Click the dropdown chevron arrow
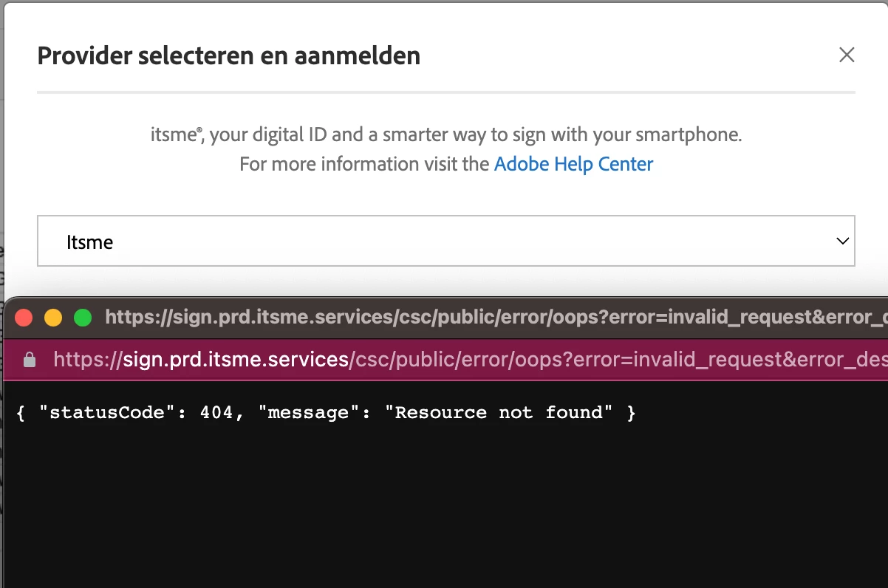 pyautogui.click(x=841, y=241)
